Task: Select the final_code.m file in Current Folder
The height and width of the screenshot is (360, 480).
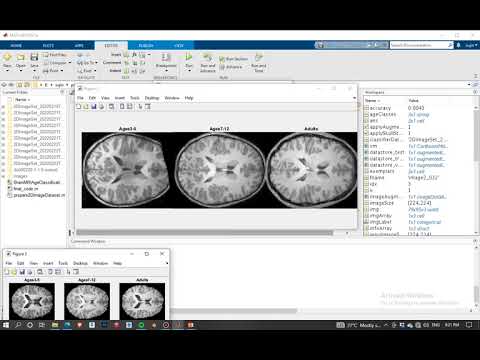Action: (26, 189)
